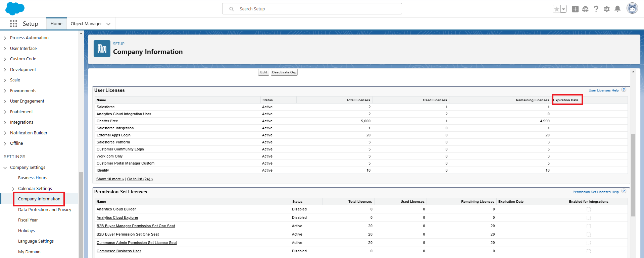Click the Expiration Date column header in User Licenses
Image resolution: width=644 pixels, height=258 pixels.
click(x=565, y=100)
